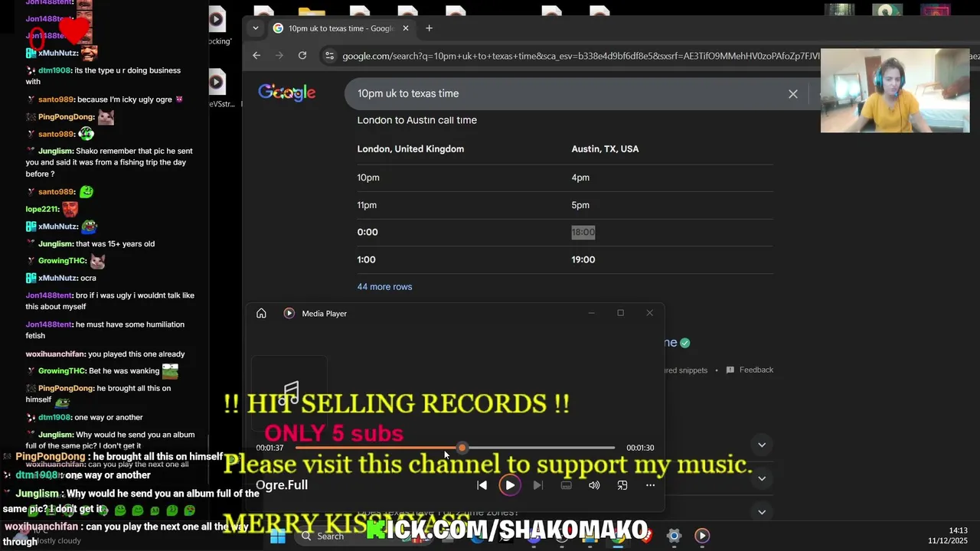The height and width of the screenshot is (551, 980).
Task: Click the webcam overlay thumbnail
Action: [895, 91]
